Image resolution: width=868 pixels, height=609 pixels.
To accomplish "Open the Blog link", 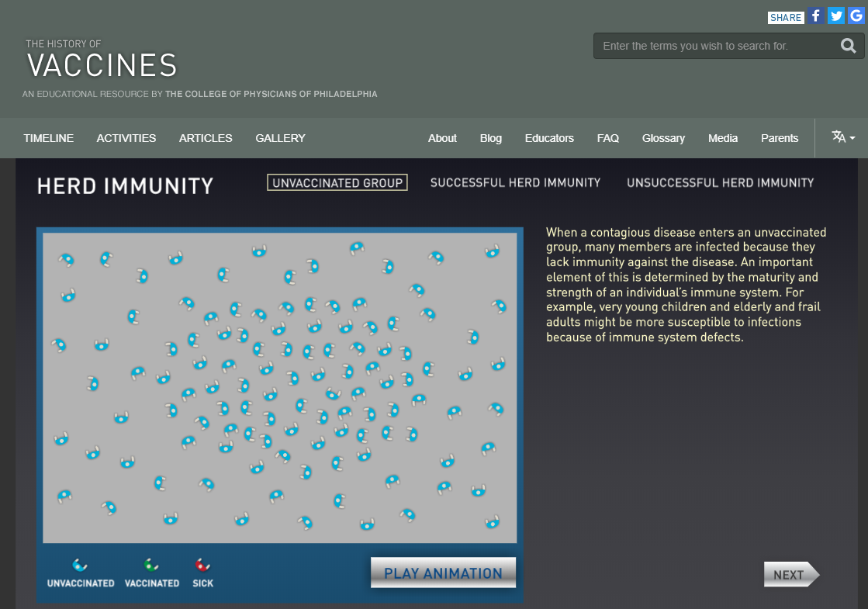I will tap(490, 138).
